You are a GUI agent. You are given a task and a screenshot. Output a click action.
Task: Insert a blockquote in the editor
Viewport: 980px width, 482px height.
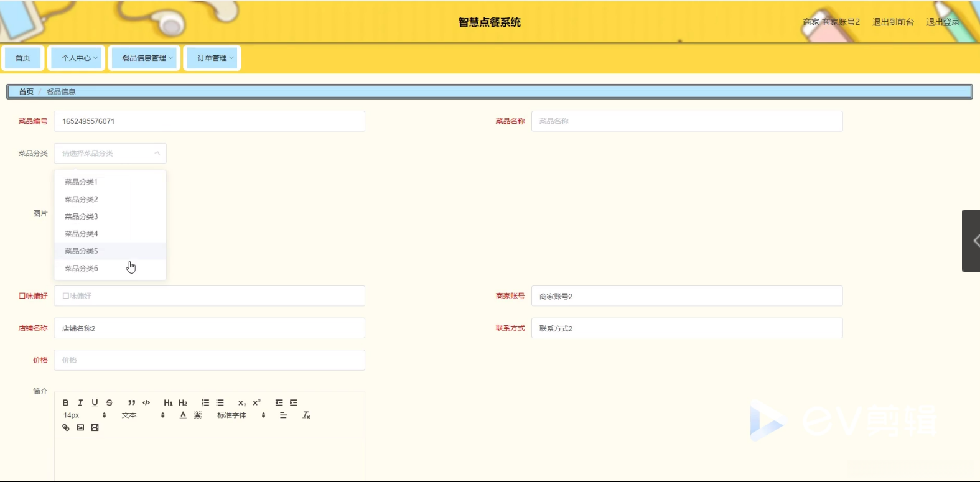[x=131, y=402]
